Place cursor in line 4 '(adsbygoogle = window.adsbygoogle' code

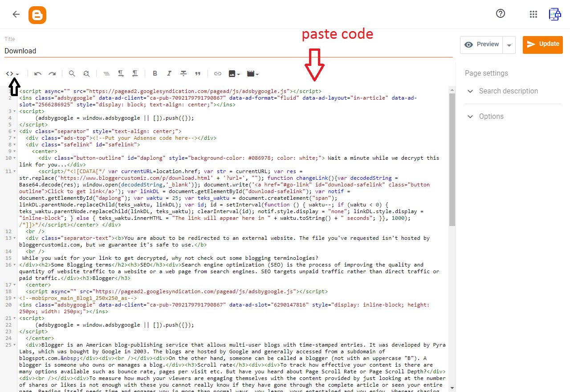(114, 118)
